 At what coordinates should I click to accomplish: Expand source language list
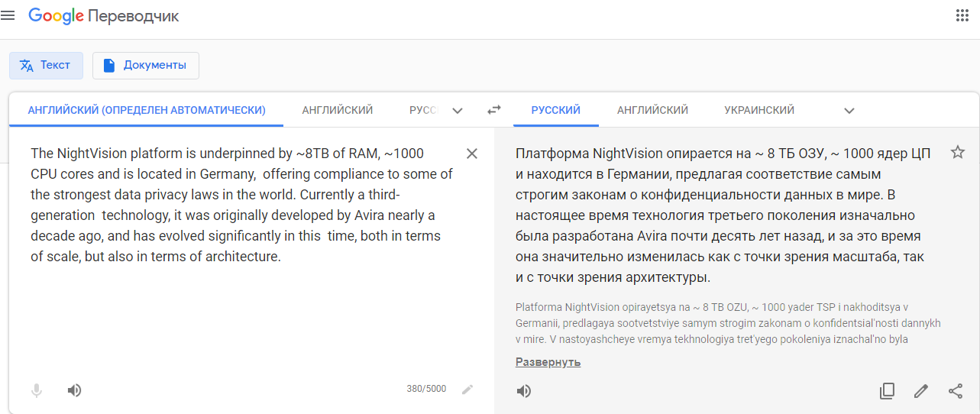[x=458, y=111]
